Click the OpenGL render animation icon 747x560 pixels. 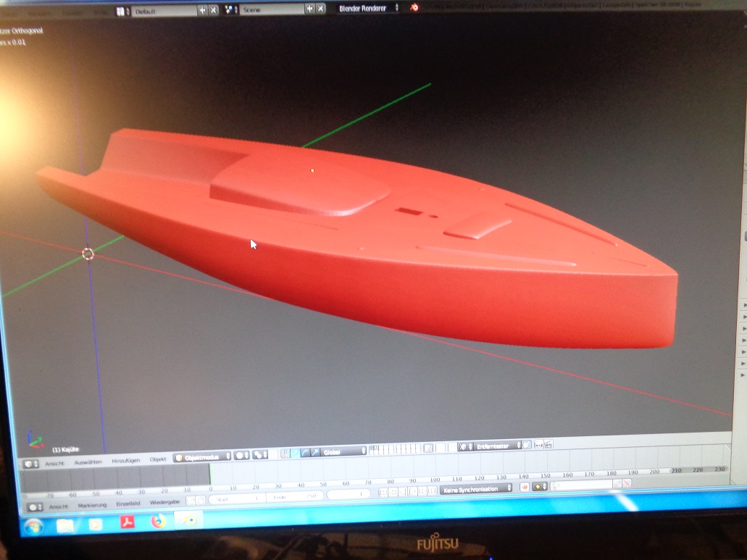coord(548,443)
